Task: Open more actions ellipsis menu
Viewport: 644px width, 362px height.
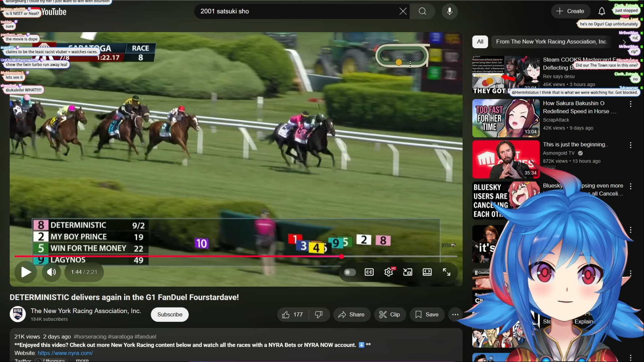Action: [455, 315]
